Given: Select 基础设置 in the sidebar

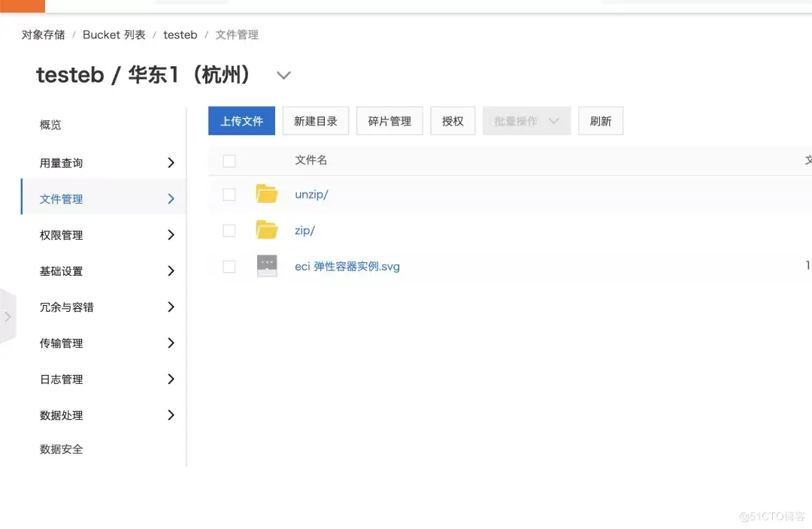Looking at the screenshot, I should (61, 271).
